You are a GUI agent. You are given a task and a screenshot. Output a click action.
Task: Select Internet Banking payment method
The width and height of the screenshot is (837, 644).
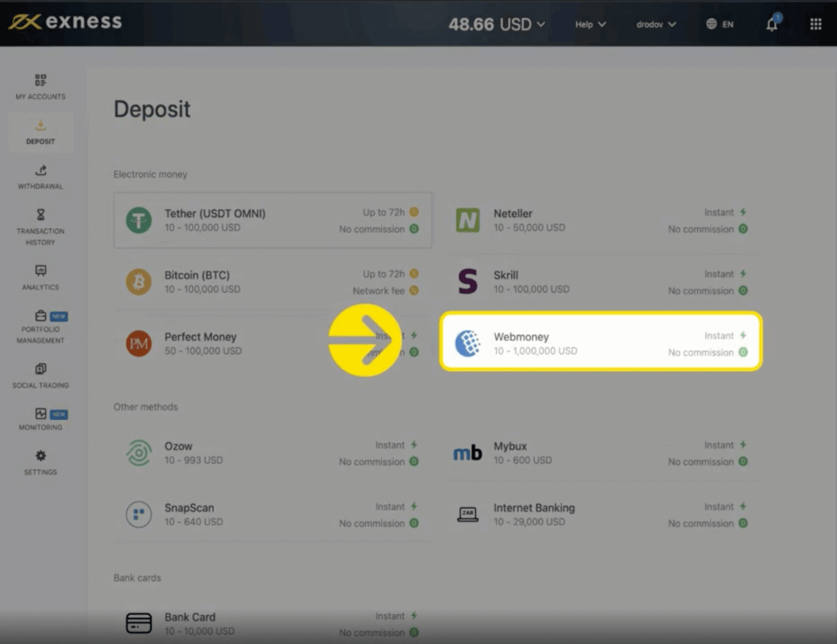[x=601, y=515]
